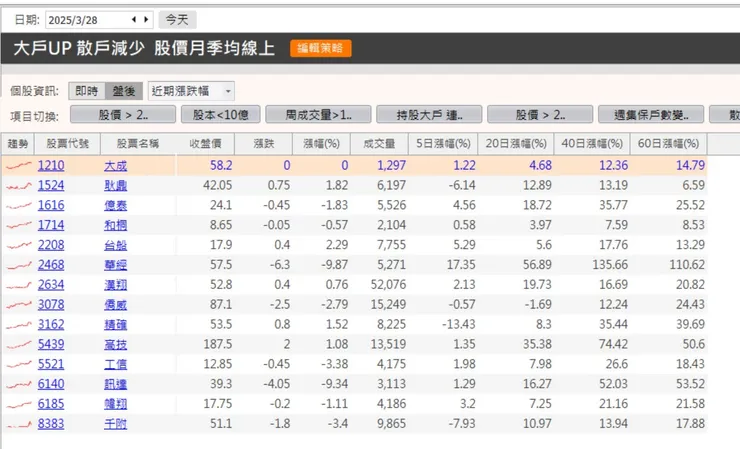Open trend chart icon for stock 1210
The height and width of the screenshot is (449, 740).
[19, 165]
